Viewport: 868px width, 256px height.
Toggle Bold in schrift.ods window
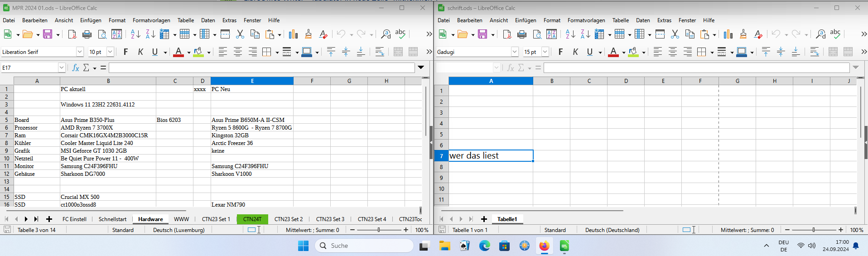560,52
